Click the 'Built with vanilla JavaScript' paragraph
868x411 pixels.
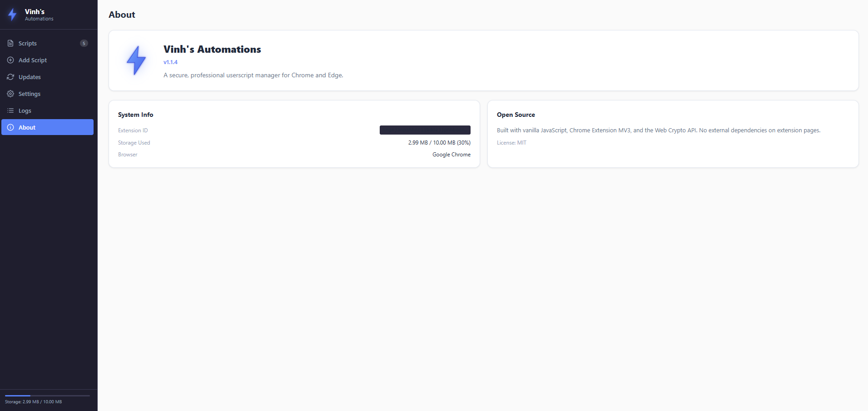(659, 130)
